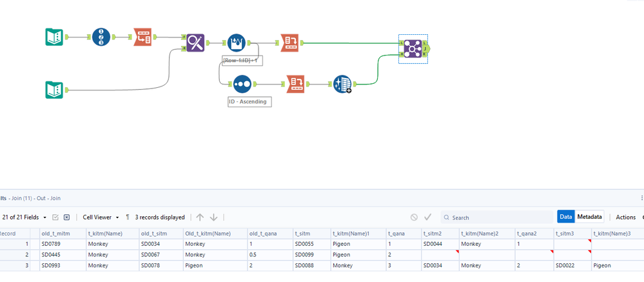This screenshot has height=282, width=644.
Task: Select the lower Input Data tool
Action: click(54, 90)
